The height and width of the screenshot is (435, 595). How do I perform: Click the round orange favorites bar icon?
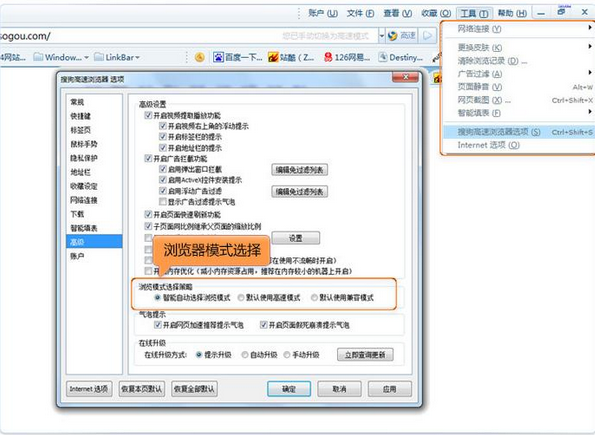[x=200, y=57]
